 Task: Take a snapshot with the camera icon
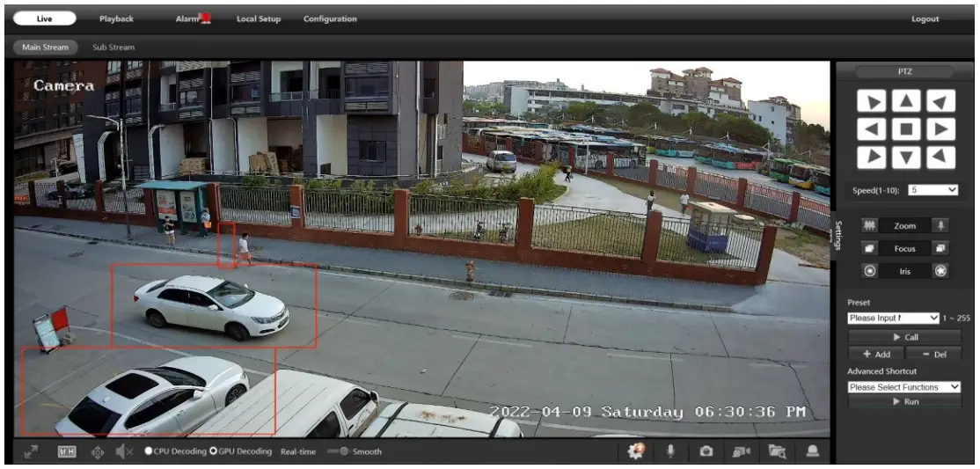tap(706, 451)
